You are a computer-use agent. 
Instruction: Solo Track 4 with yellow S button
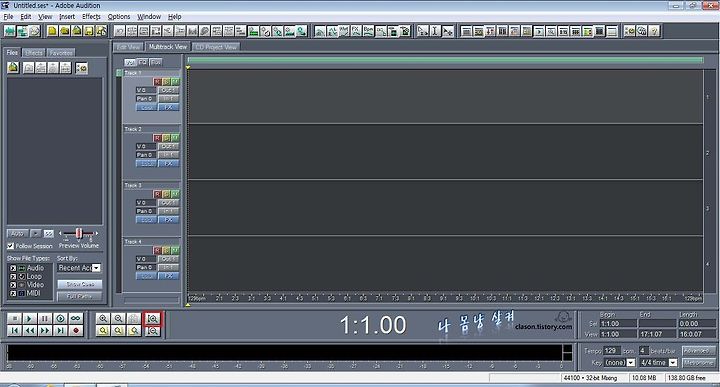click(166, 250)
